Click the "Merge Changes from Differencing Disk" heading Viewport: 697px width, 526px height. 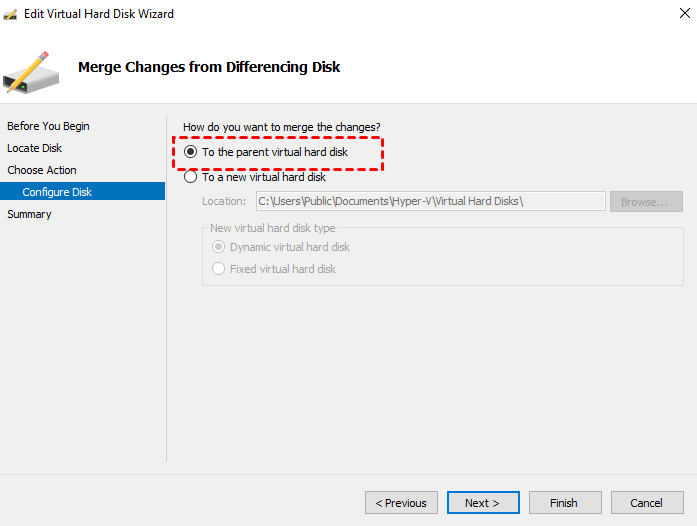coord(209,67)
